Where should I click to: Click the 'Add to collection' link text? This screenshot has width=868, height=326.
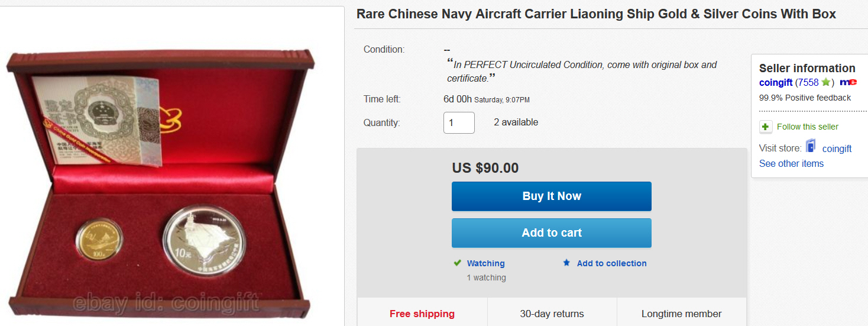[611, 263]
